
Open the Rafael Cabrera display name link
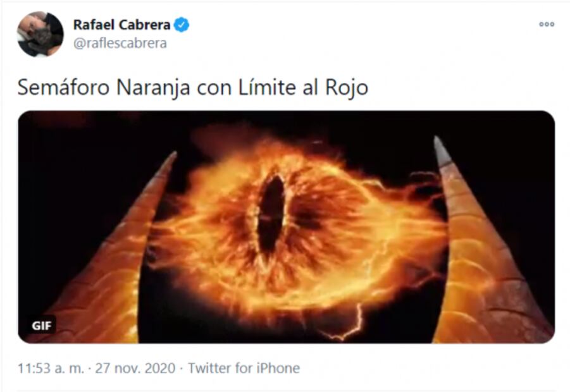tap(121, 25)
